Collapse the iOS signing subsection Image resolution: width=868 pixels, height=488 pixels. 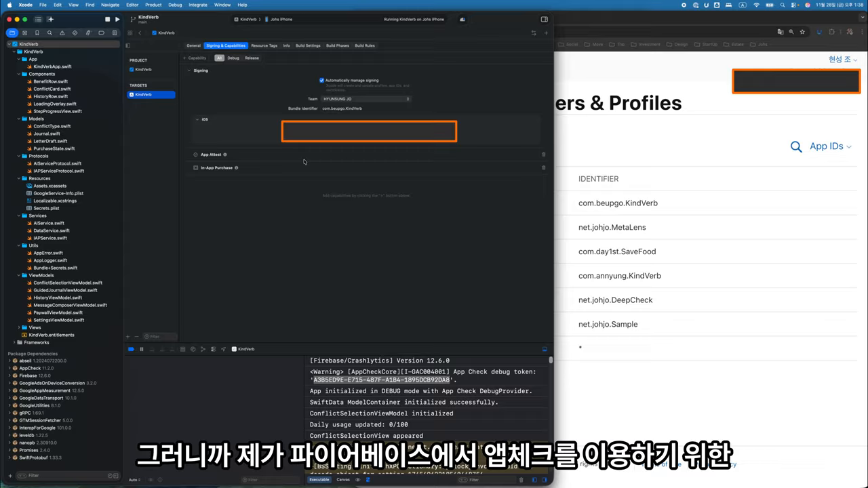point(197,119)
